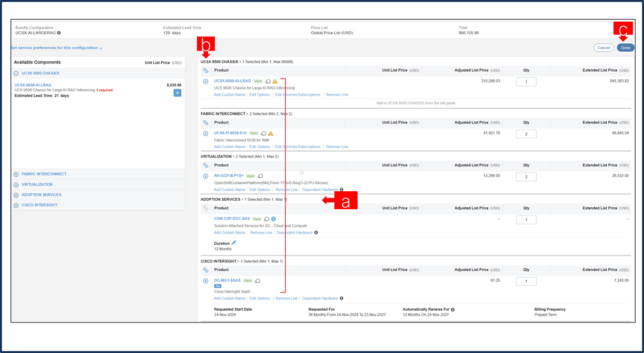The width and height of the screenshot is (644, 353).
Task: Click Remove Line for DC-MGT-SAAS
Action: pos(287,299)
